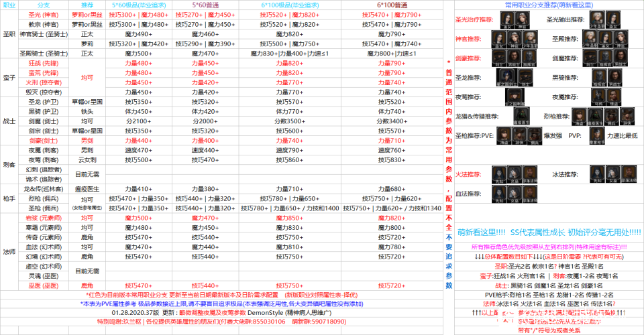Image resolution: width=644 pixels, height=335 pixels.
Task: Select the 乌鸦 portrait beside 夜魔推荐
Action: click(x=599, y=97)
